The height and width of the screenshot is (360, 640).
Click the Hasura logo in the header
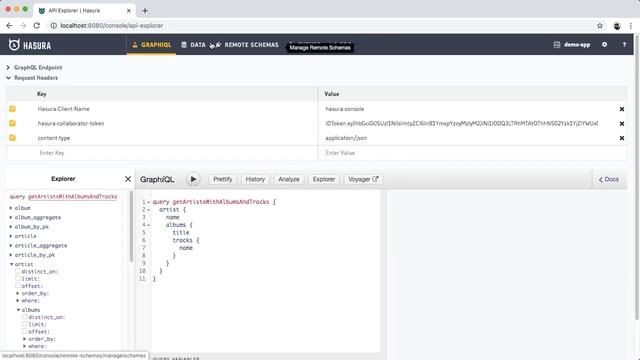pos(30,45)
